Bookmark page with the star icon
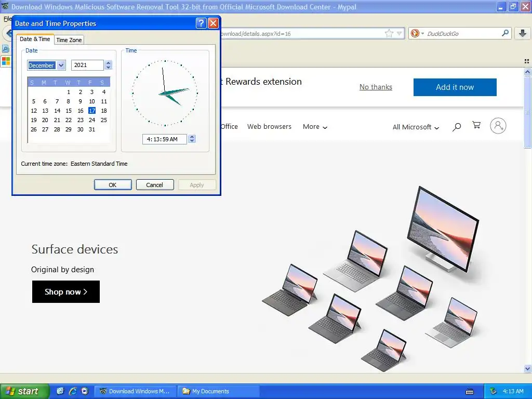This screenshot has width=532, height=399. (389, 33)
